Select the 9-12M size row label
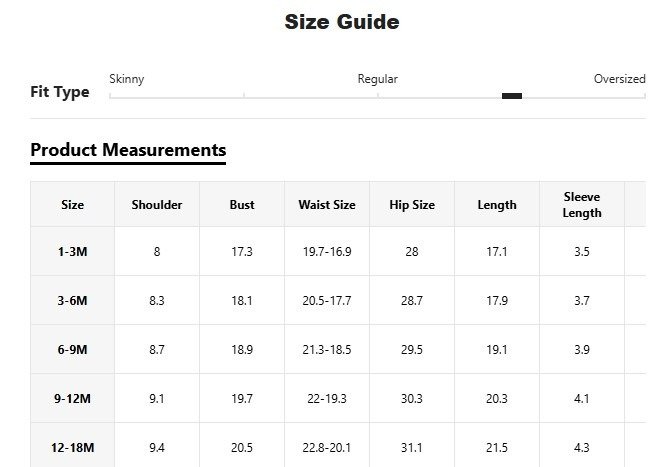665x467 pixels. tap(73, 399)
